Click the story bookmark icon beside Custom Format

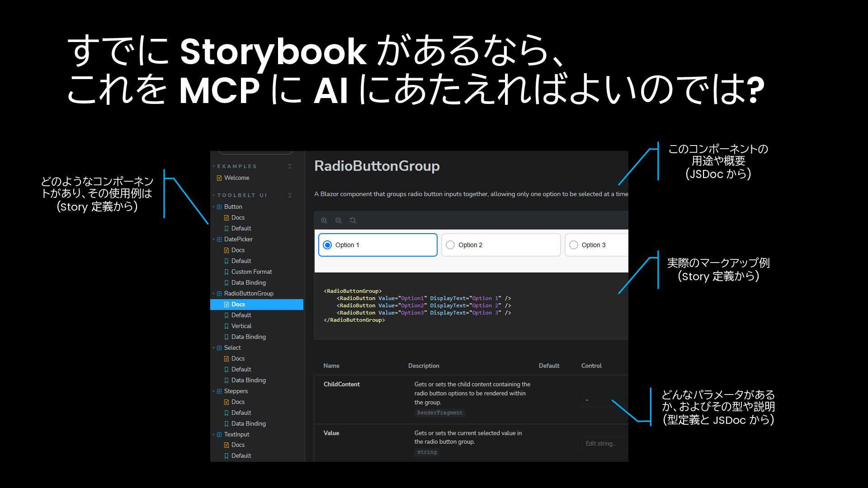click(226, 272)
